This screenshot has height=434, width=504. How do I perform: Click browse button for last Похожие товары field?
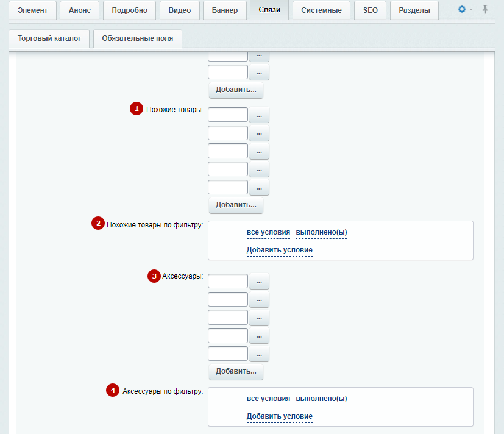click(x=259, y=188)
